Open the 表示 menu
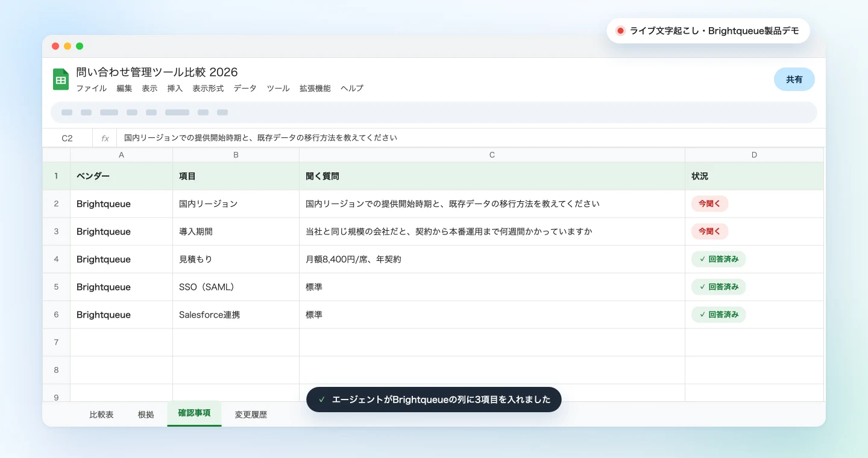868x458 pixels. (x=149, y=89)
